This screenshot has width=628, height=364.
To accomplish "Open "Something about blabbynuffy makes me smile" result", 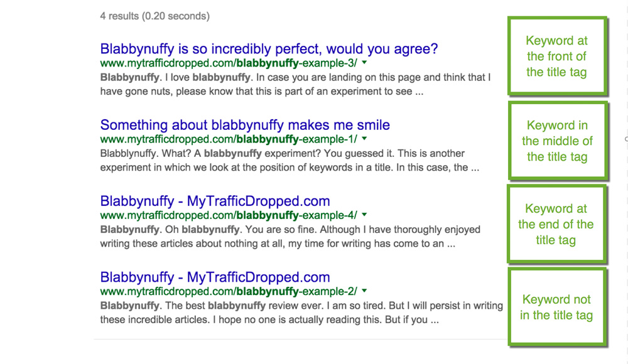I will pos(245,125).
